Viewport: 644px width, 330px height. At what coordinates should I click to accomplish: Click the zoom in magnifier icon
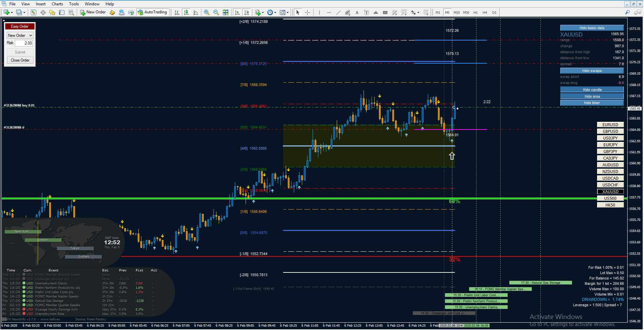click(x=207, y=12)
